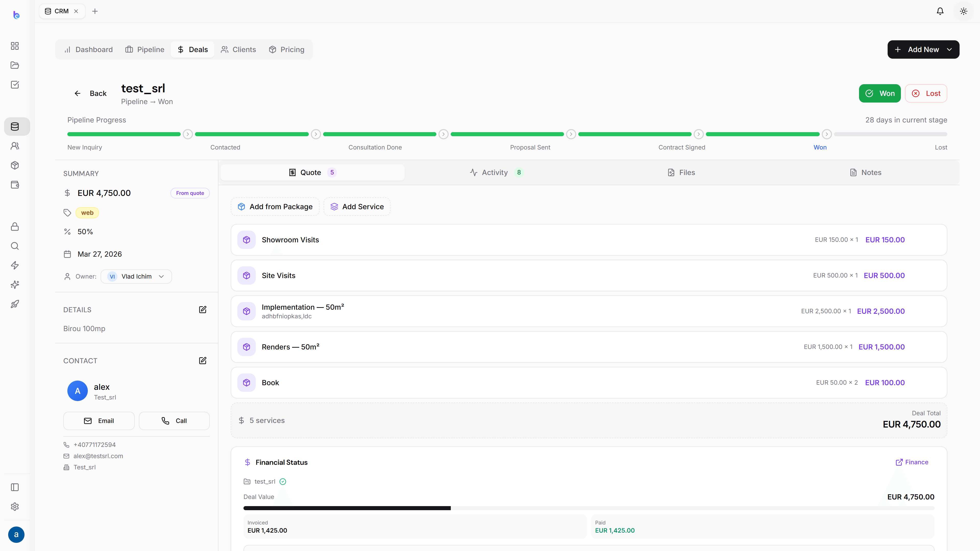Click the web tag label

click(87, 213)
